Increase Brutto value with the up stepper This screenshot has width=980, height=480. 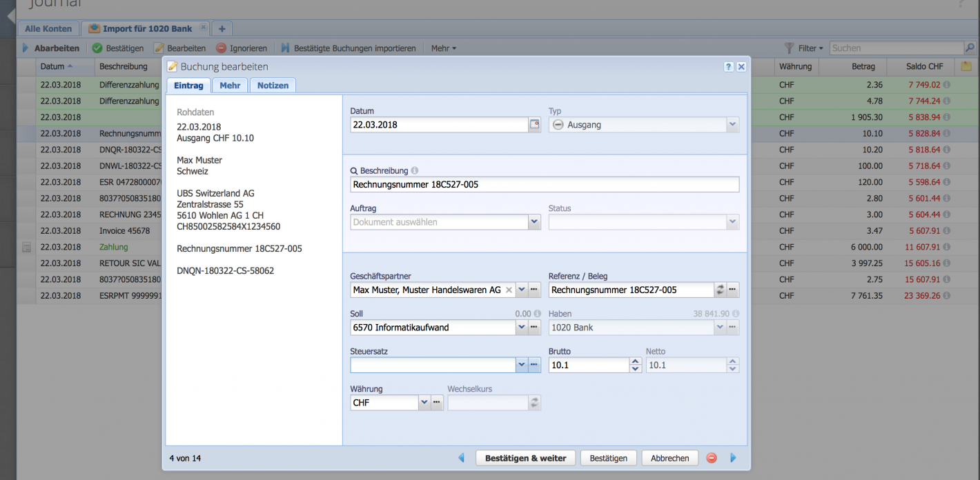(634, 361)
